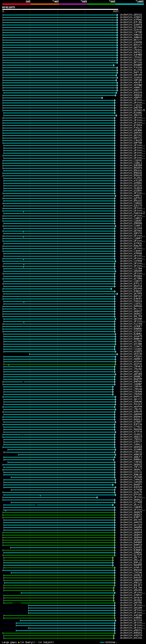Image resolution: width=146 pixels, height=644 pixels.
Task: Open the UniRef100_B7FJB6 entry
Action: [x=131, y=22]
